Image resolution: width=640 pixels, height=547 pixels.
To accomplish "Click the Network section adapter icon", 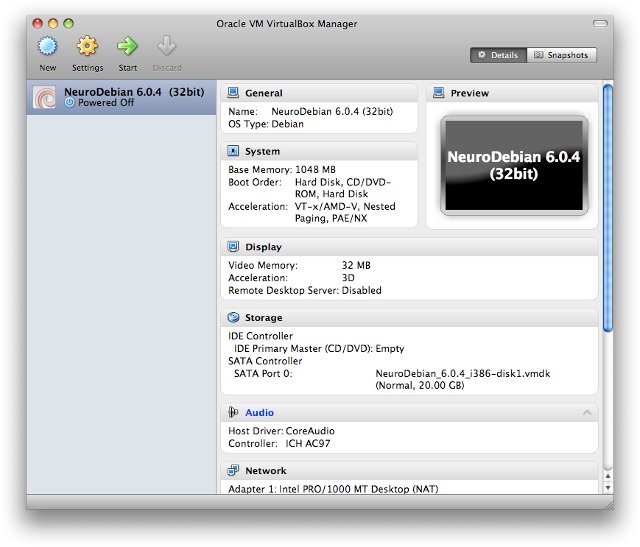I will click(x=233, y=470).
